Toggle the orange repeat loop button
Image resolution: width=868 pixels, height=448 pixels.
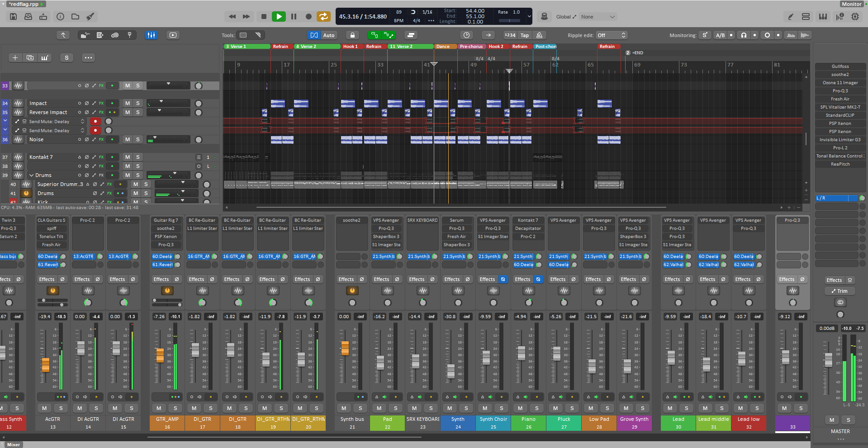pyautogui.click(x=323, y=17)
